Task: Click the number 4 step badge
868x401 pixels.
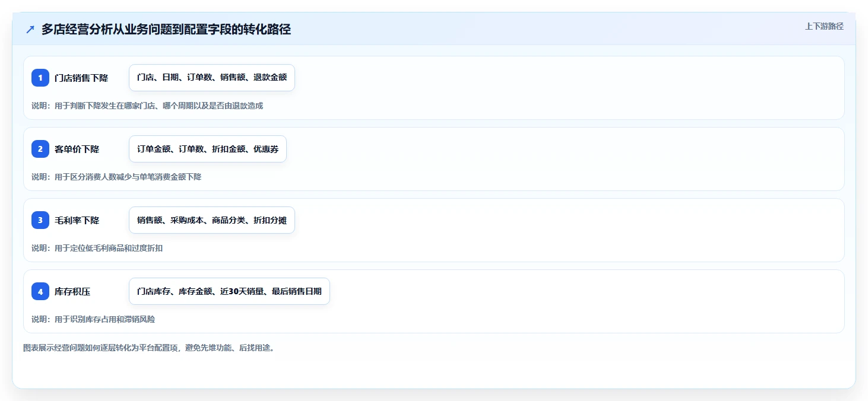Action: pyautogui.click(x=40, y=291)
